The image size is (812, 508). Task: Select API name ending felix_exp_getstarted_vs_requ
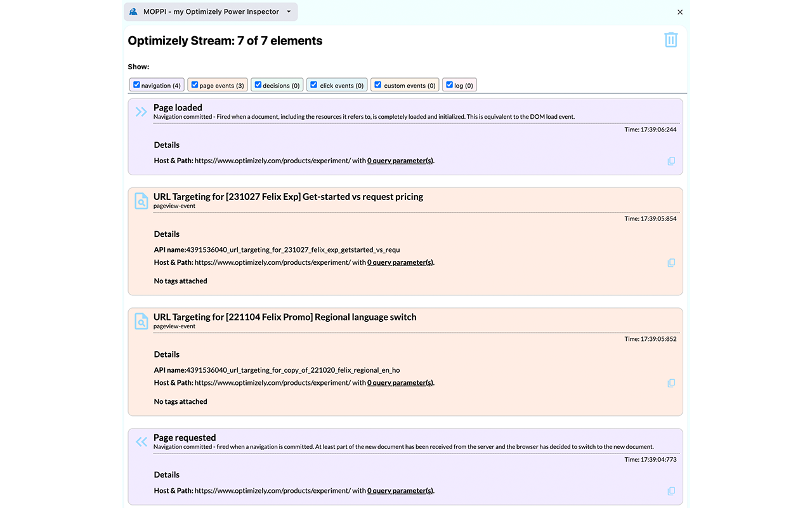tap(293, 250)
